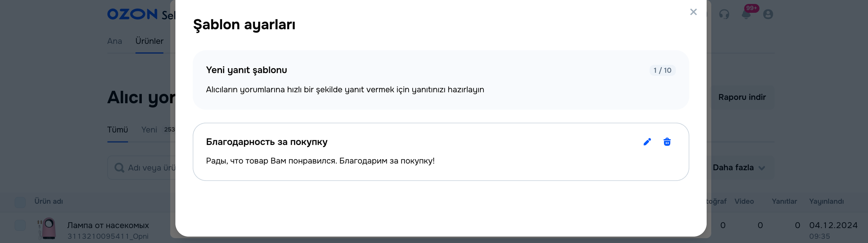Switch to the Ana tab
This screenshot has width=868, height=243.
pyautogui.click(x=115, y=41)
